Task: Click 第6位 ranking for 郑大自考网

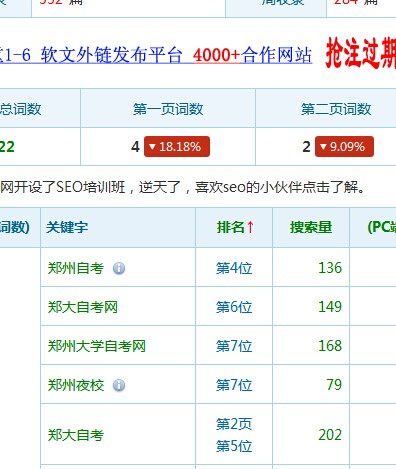Action: (x=234, y=307)
